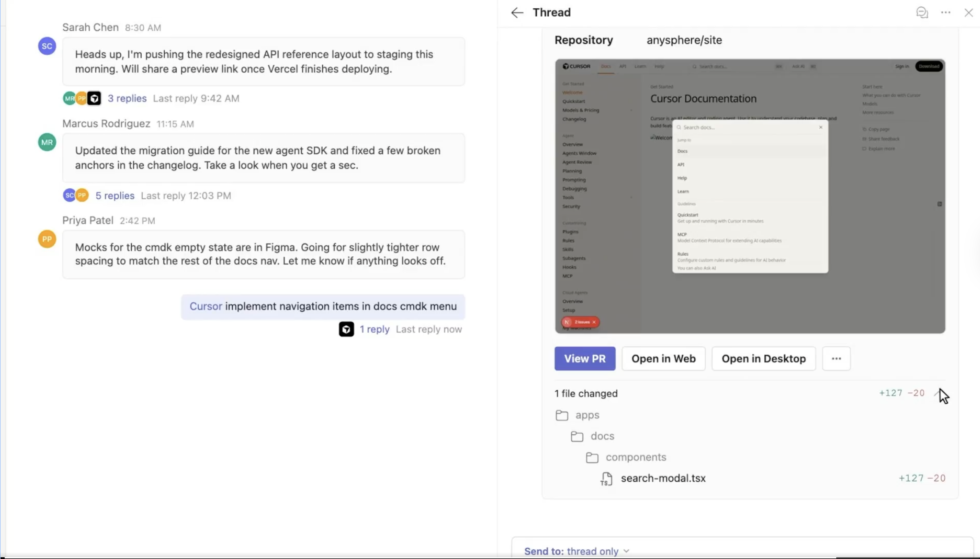Click Priya's cmdk mocks message

coord(263,254)
